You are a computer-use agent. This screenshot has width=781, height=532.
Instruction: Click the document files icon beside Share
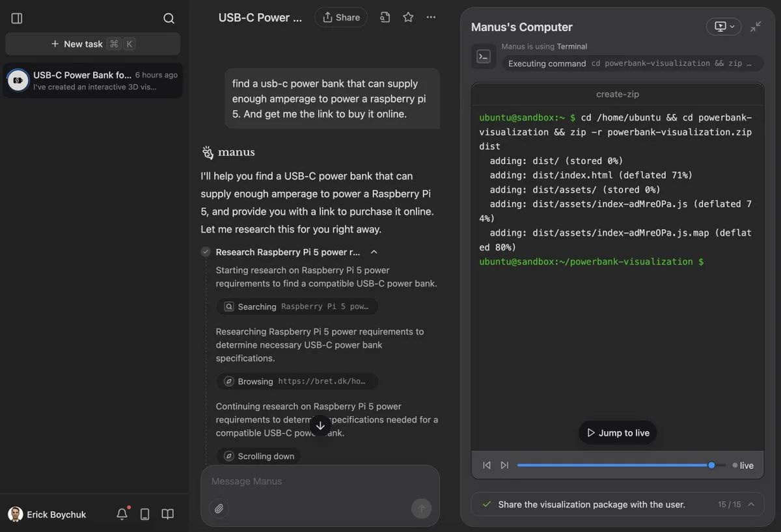385,18
